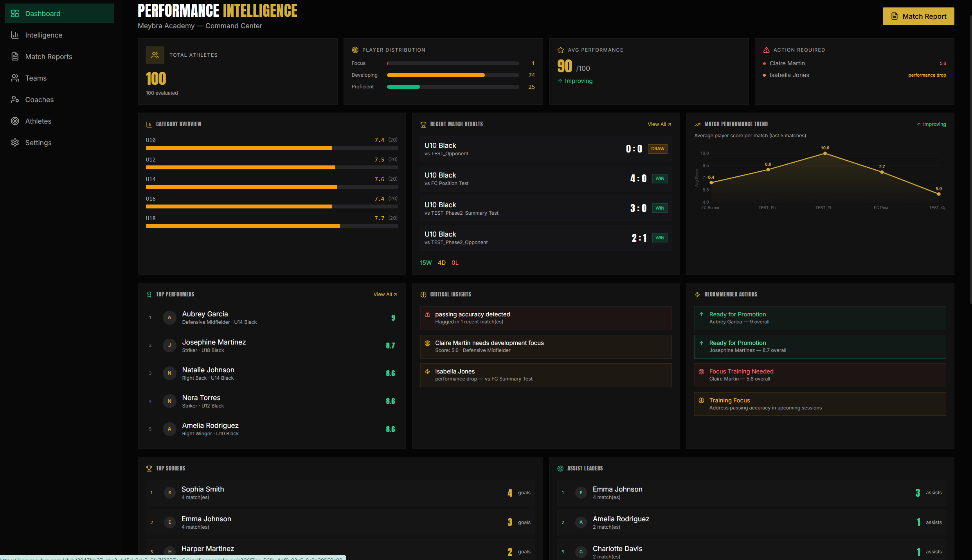Select Aubrey Garcia in Top Performers
The width and height of the screenshot is (972, 560).
pyautogui.click(x=272, y=318)
